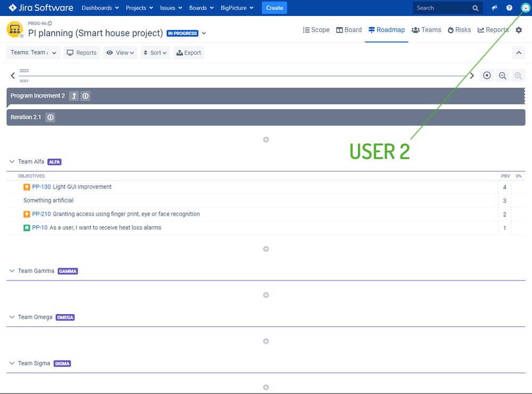Open the feedback megaphone icon
This screenshot has height=394, width=532.
[494, 8]
